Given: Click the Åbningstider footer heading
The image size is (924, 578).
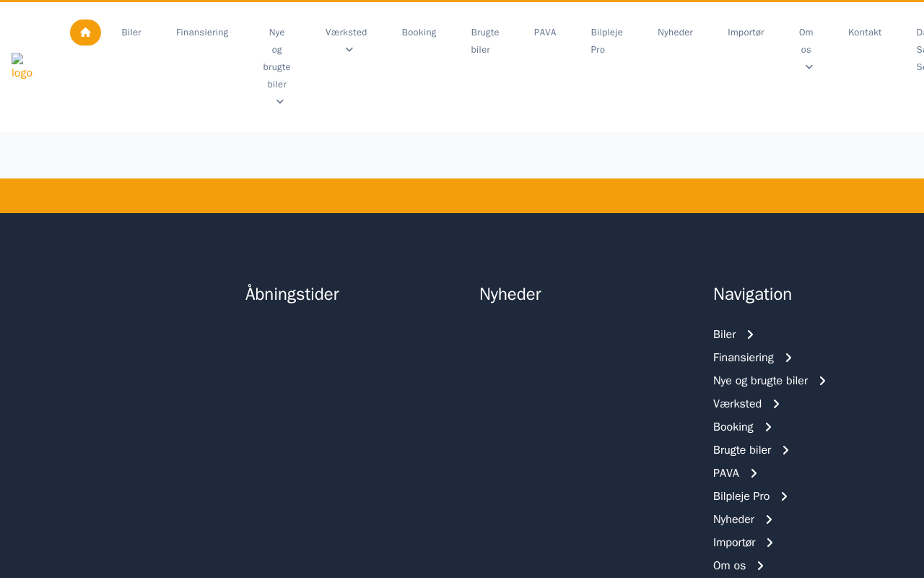Looking at the screenshot, I should point(292,294).
